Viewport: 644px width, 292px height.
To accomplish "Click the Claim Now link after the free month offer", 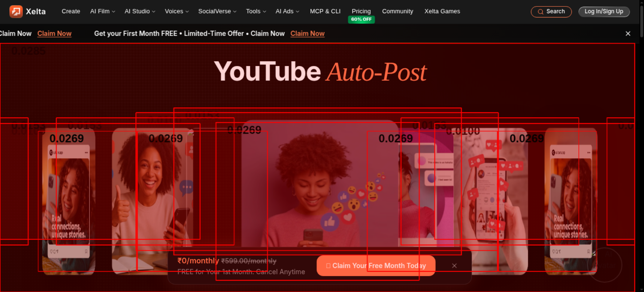I will (308, 33).
